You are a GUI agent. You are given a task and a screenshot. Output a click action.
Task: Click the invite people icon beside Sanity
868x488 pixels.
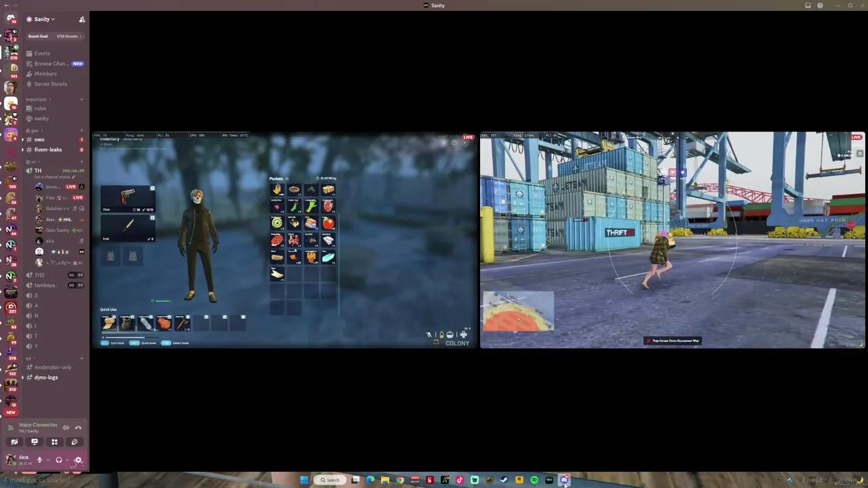[x=82, y=19]
